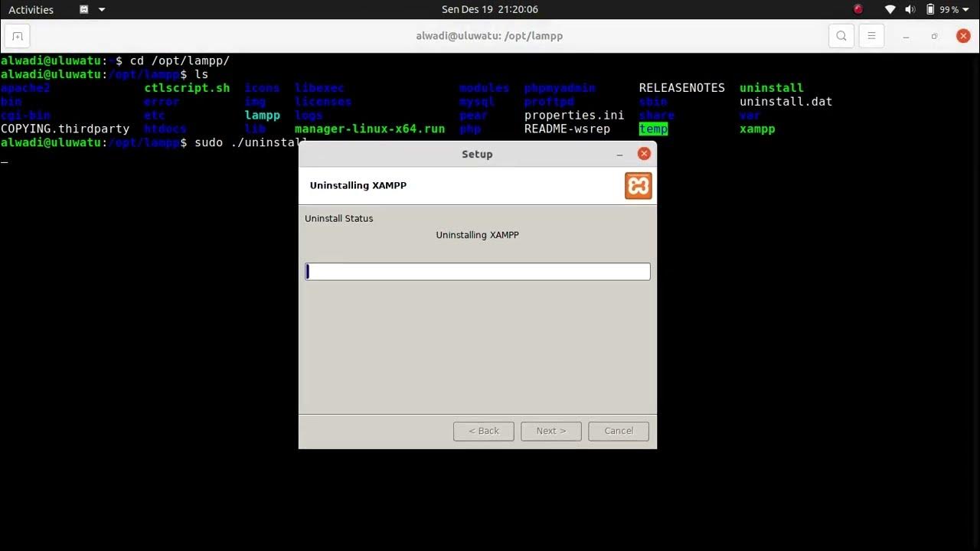Click 'Uninstalling XAMPP' header text
The width and height of the screenshot is (980, 551).
(x=358, y=185)
